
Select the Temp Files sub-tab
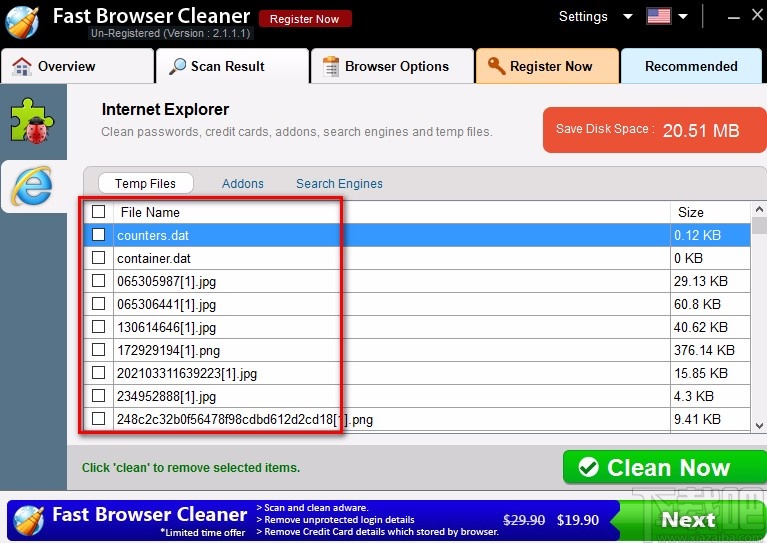tap(146, 183)
